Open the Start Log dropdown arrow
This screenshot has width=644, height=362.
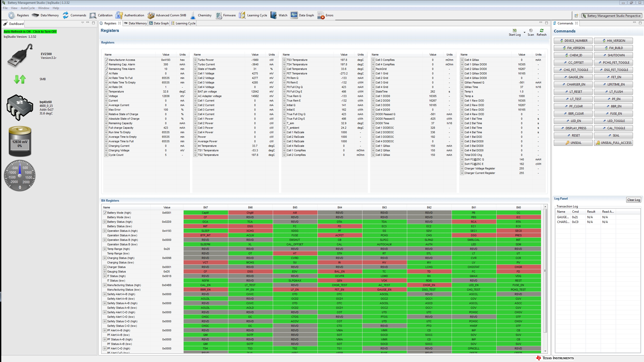(524, 32)
